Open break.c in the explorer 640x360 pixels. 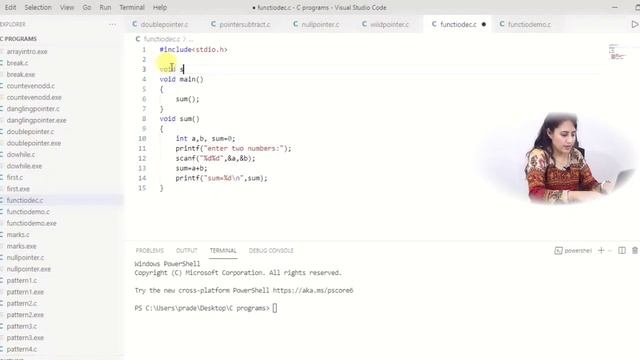coord(17,63)
